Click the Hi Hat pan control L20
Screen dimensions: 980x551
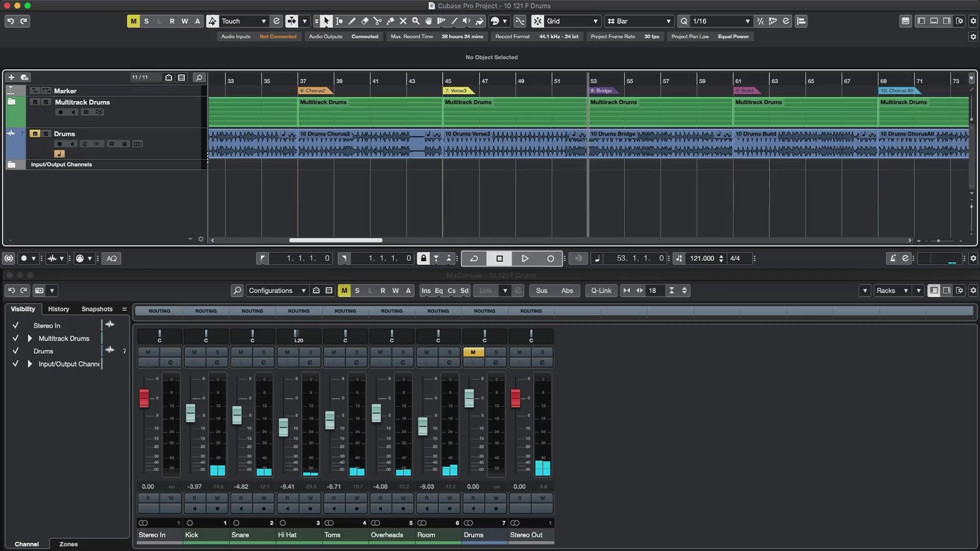(x=299, y=336)
